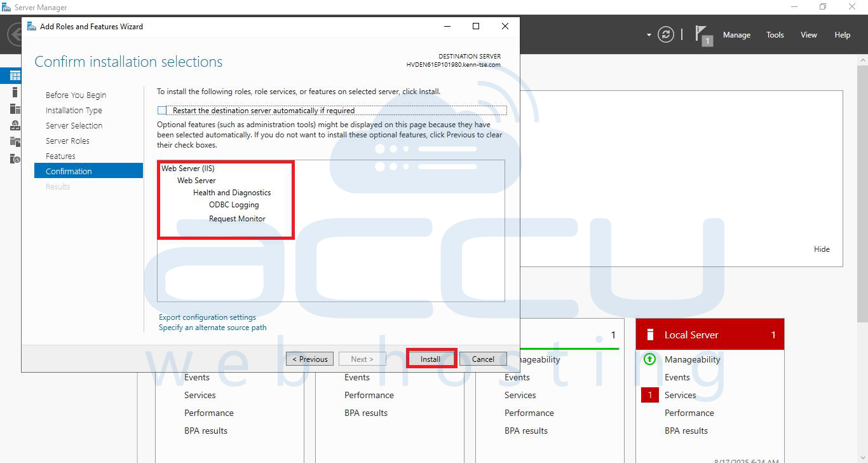Click the refresh icon in the toolbar
This screenshot has width=868, height=463.
[x=665, y=34]
